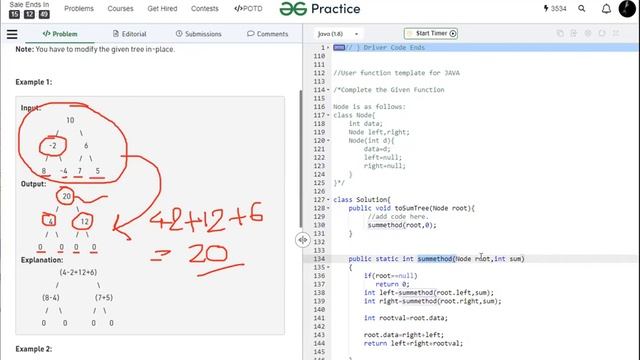Screen dimensions: 640x360
Task: Open the hamburger menu
Action: coord(12,34)
